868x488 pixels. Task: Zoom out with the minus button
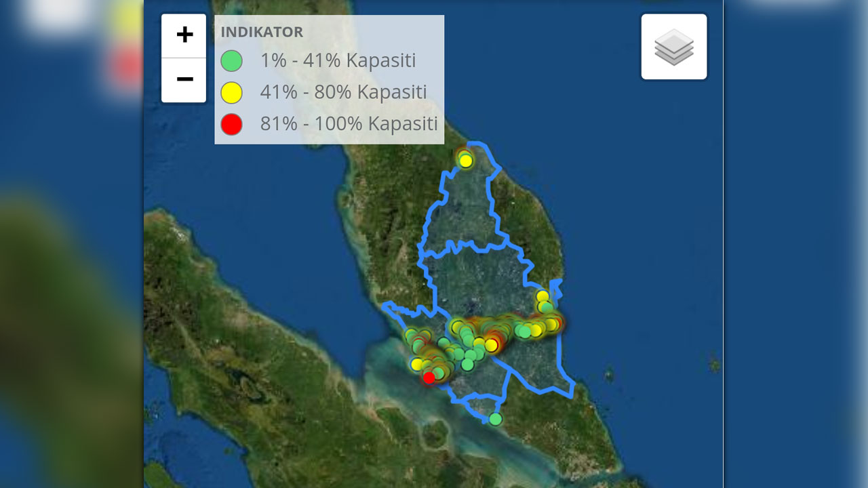click(x=184, y=80)
